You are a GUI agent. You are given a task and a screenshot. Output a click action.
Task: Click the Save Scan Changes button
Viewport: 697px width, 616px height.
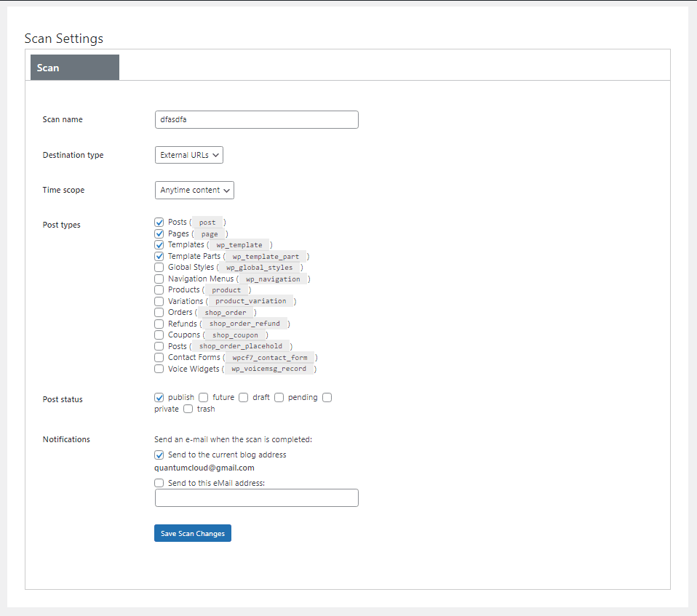coord(193,533)
